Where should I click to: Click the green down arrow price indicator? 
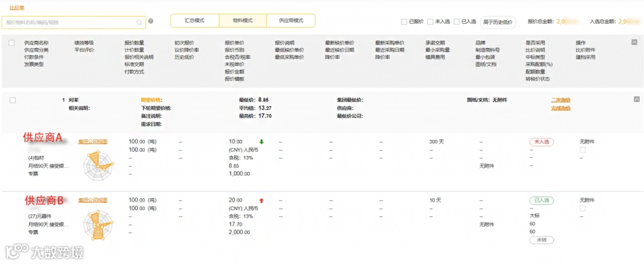coord(261,142)
